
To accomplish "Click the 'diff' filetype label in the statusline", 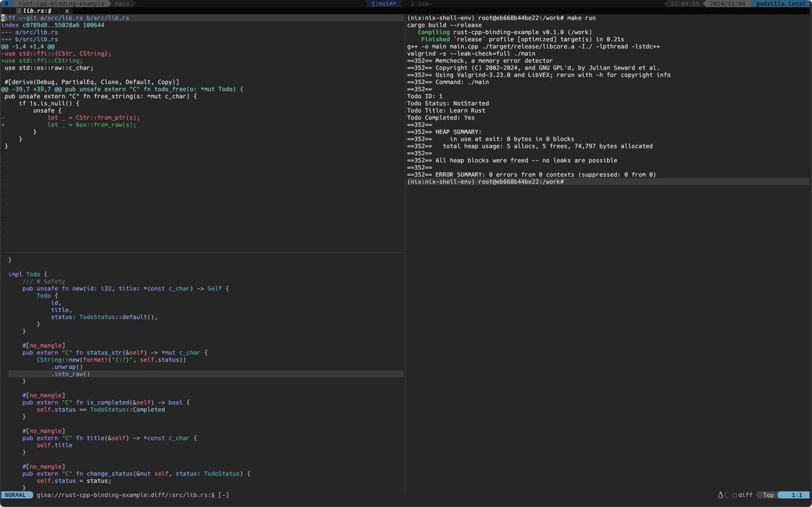I will click(745, 495).
